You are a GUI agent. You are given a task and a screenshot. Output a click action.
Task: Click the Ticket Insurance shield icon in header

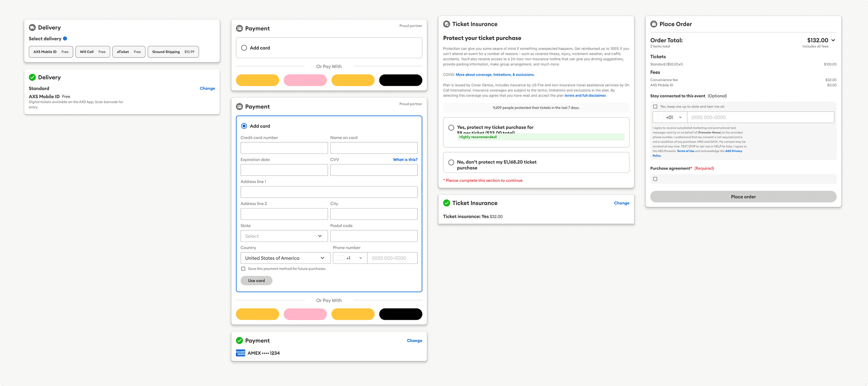pos(446,24)
